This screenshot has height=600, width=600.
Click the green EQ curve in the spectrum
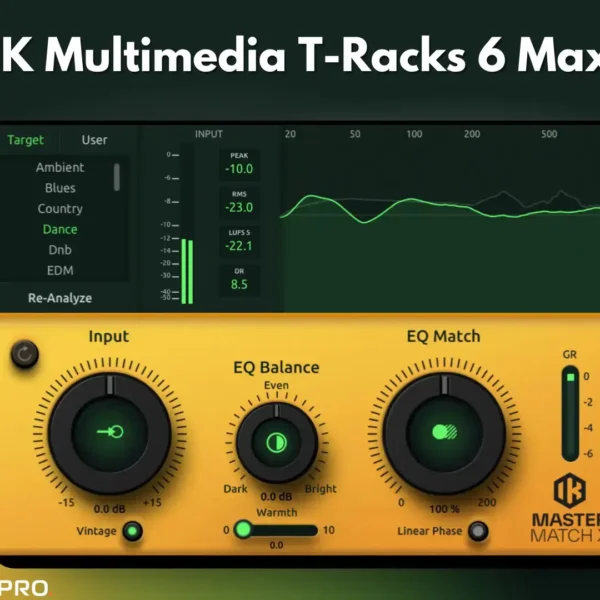440,207
